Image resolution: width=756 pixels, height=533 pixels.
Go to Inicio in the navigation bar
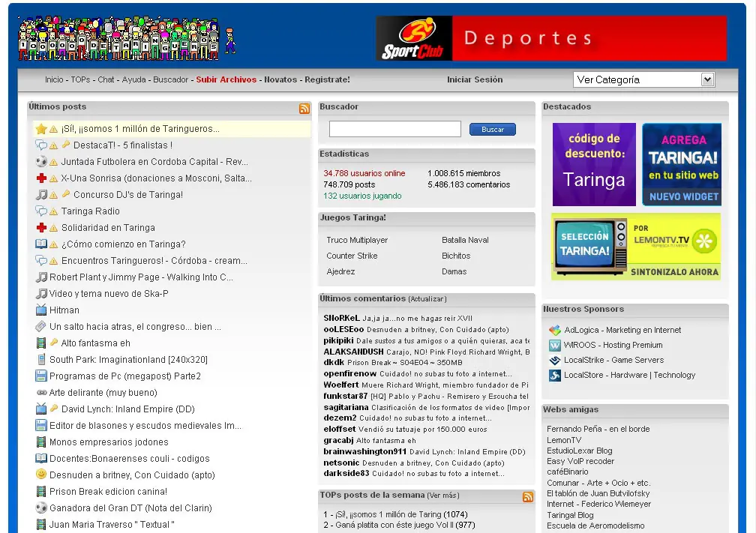click(54, 79)
